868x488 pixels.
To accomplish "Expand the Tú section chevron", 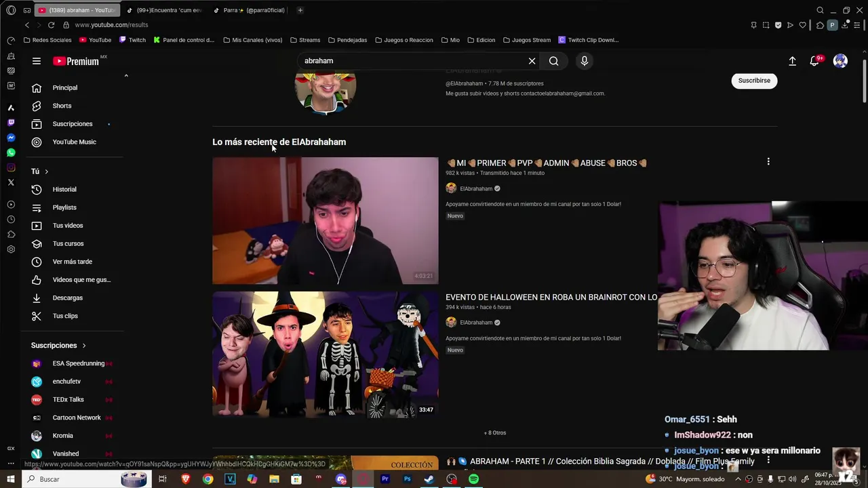I will coord(46,171).
